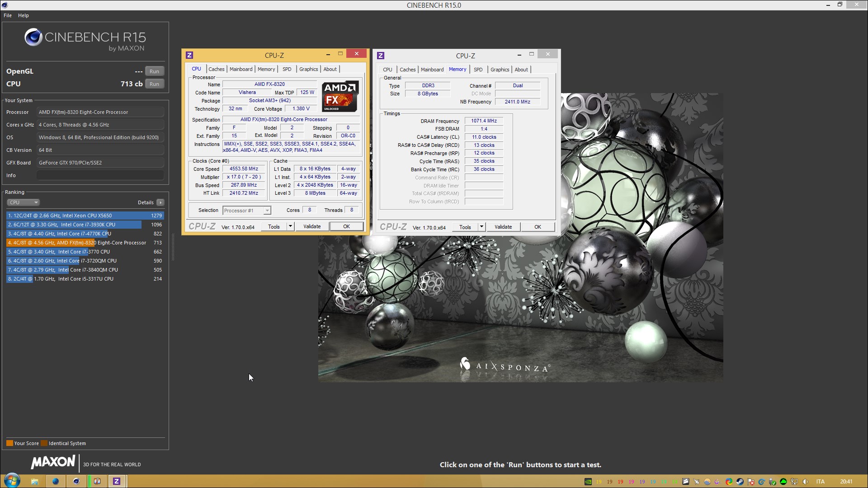The width and height of the screenshot is (868, 488).
Task: Click Validate in left CPU-Z window
Action: 312,226
